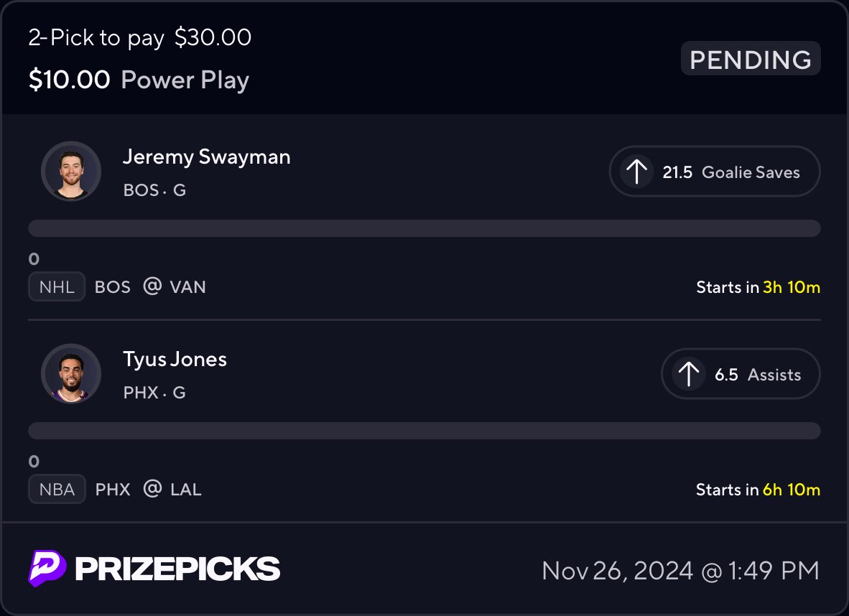Click the up arrow beside 21.5 Goalie Saves

click(x=636, y=172)
